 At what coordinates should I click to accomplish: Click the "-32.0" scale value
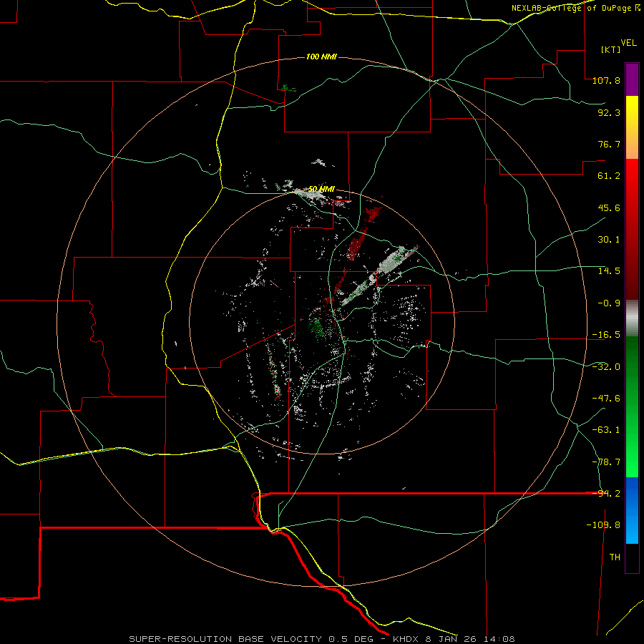(x=606, y=367)
